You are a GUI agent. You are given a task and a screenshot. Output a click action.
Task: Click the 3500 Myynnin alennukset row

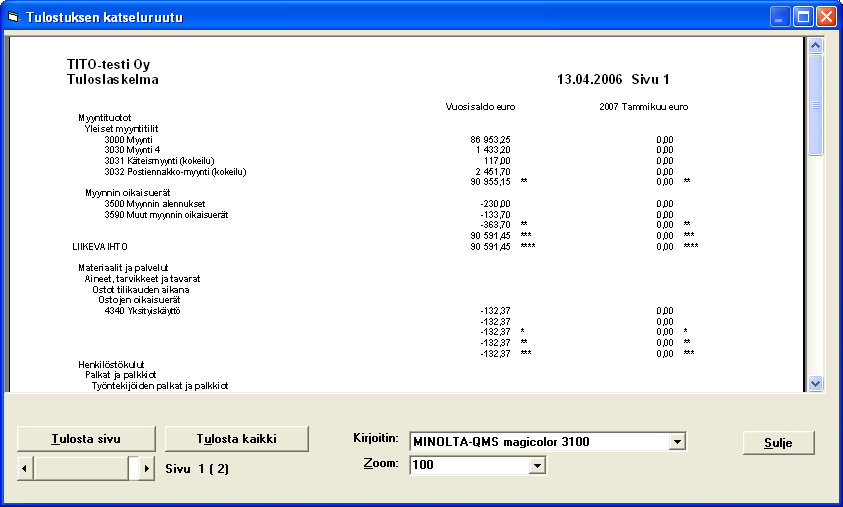(155, 204)
